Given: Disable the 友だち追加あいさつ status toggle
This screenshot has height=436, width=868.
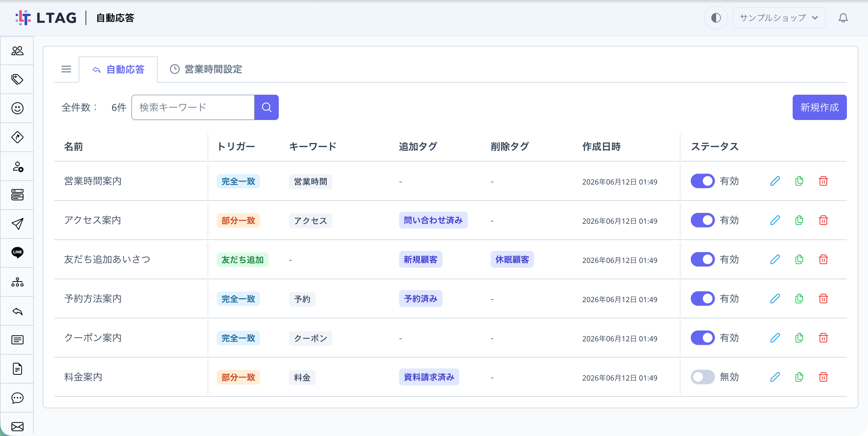Looking at the screenshot, I should [x=703, y=259].
